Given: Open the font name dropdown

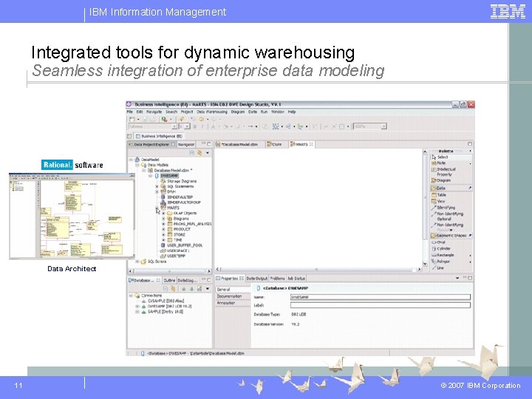Looking at the screenshot, I should [x=174, y=126].
